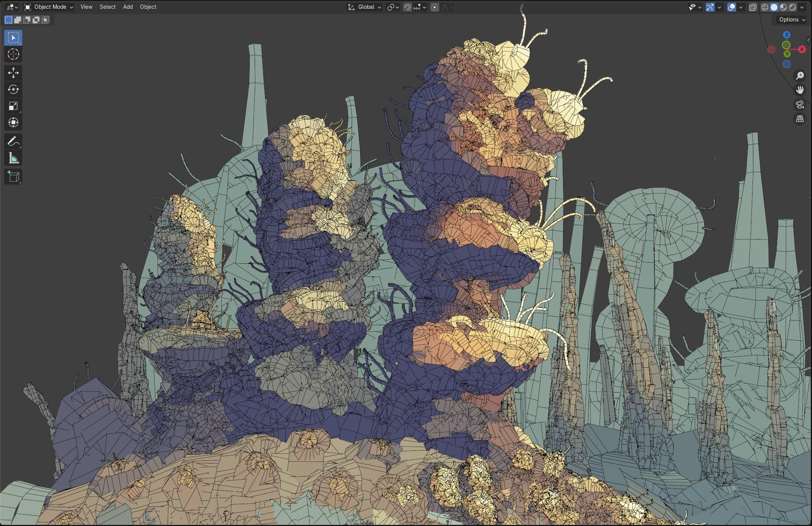Open the Select menu
Viewport: 812px width, 526px height.
point(107,7)
